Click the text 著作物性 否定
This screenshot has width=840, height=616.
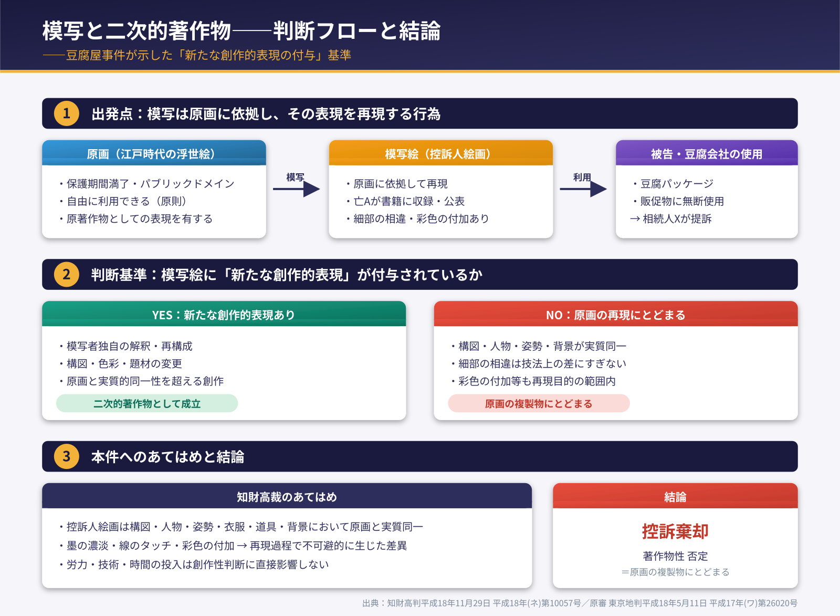pyautogui.click(x=675, y=556)
